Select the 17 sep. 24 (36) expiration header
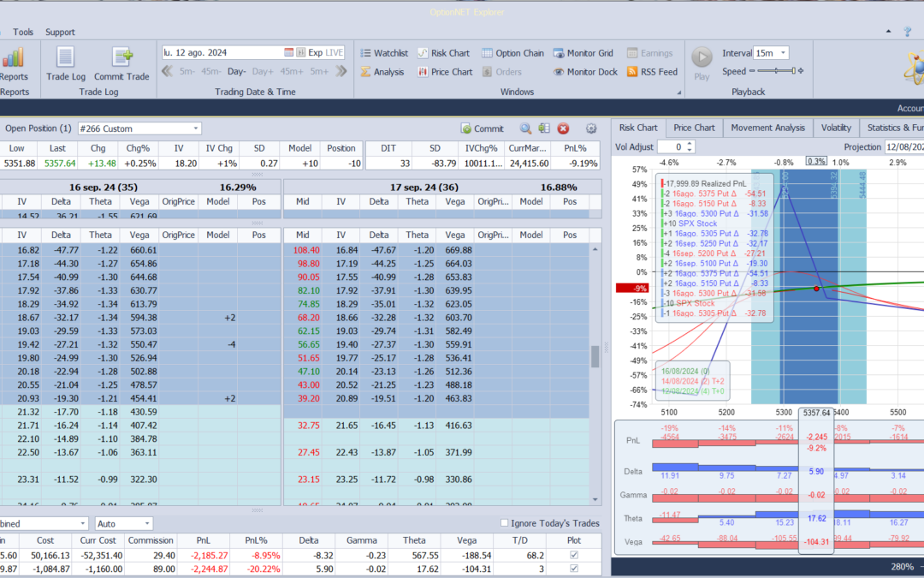The height and width of the screenshot is (578, 924). coord(424,187)
